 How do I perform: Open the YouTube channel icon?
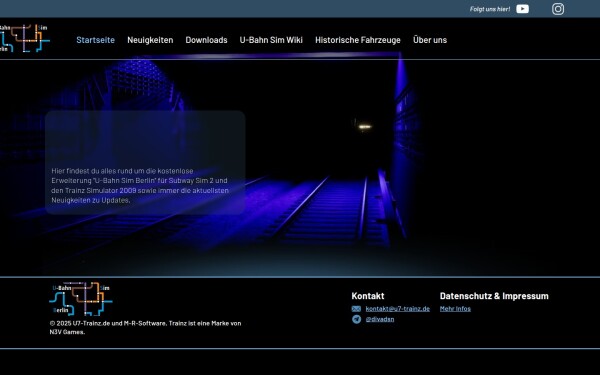click(522, 9)
